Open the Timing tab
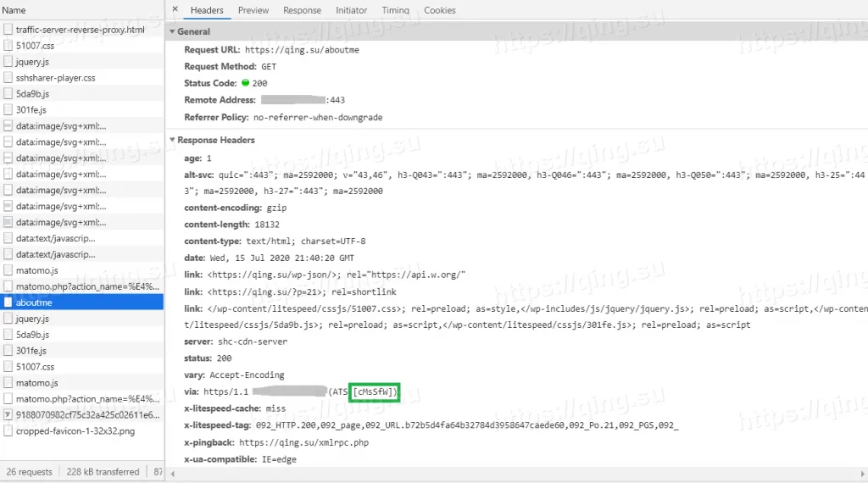The image size is (868, 483). [x=395, y=10]
